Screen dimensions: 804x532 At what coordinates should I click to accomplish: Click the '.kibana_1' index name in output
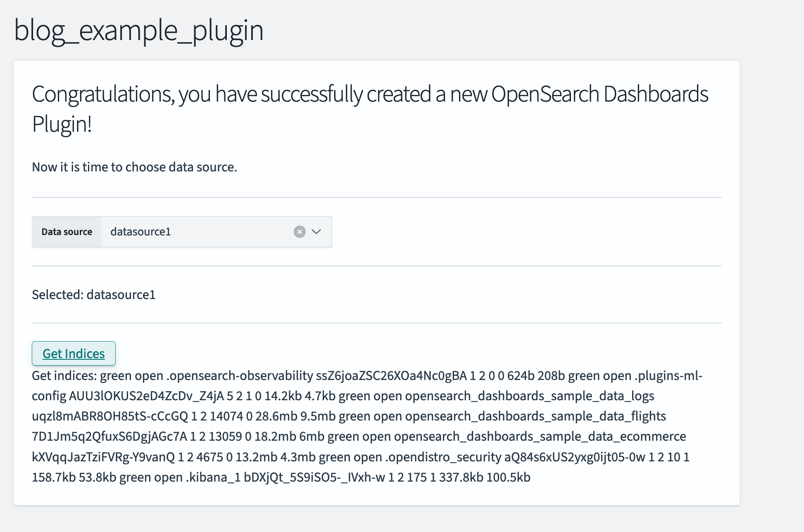(213, 477)
